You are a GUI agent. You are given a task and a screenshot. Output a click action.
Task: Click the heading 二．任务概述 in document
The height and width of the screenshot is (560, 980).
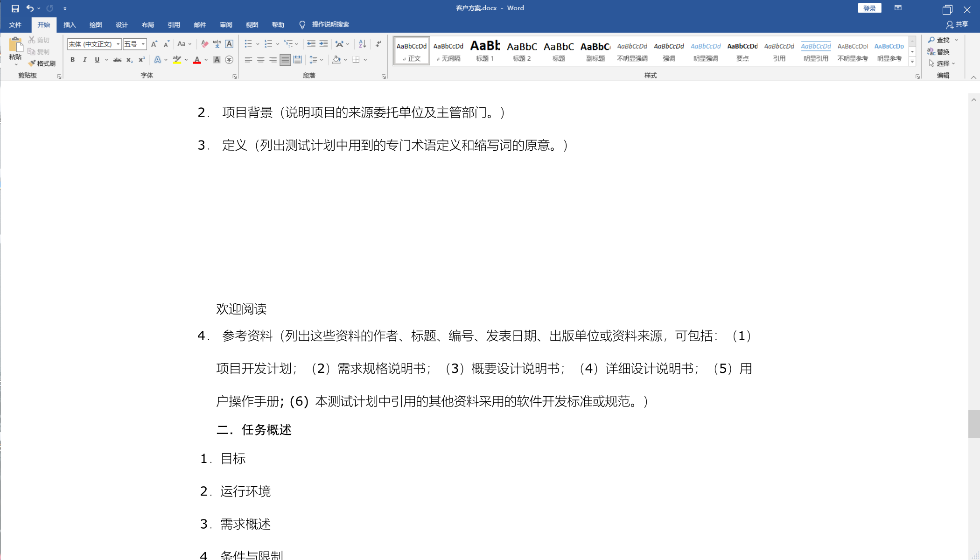[x=254, y=430]
